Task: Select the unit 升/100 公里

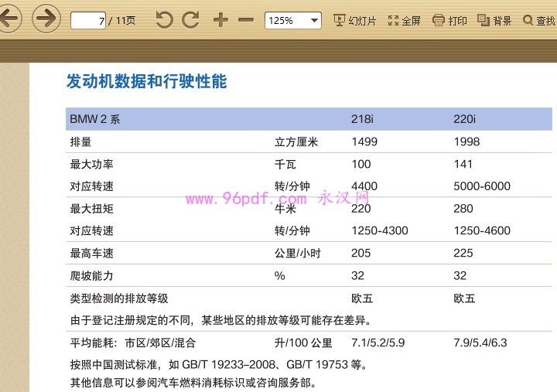Action: click(303, 343)
